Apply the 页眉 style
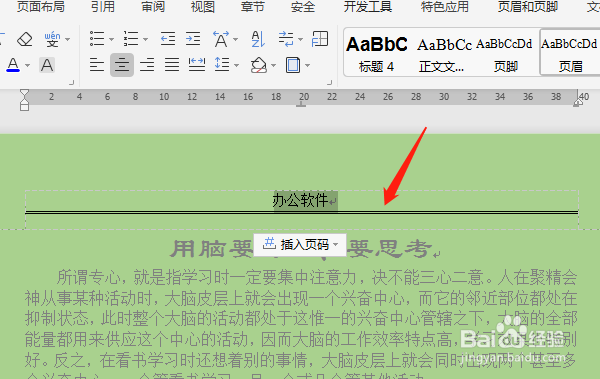Image resolution: width=600 pixels, height=379 pixels. [570, 53]
